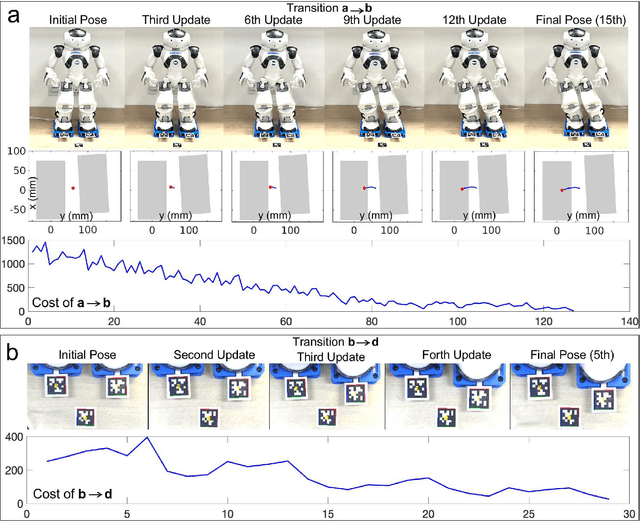The image size is (640, 521).
Task: Click the '140' x-axis tick of cost a→b
Action: tap(630, 321)
